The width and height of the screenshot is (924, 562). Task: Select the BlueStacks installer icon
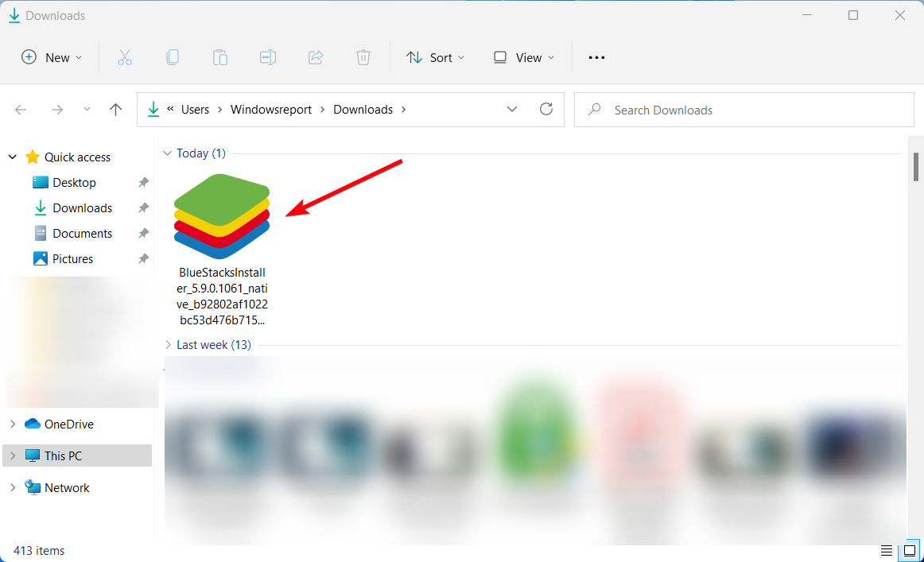pos(222,216)
